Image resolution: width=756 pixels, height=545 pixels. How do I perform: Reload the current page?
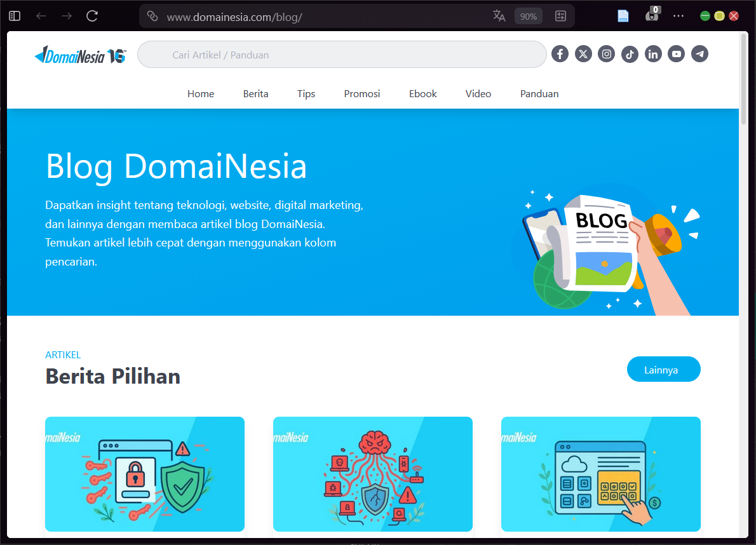coord(91,16)
